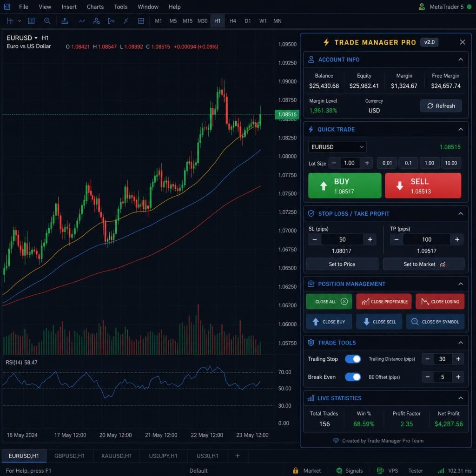Collapse the Account Info section

[461, 59]
